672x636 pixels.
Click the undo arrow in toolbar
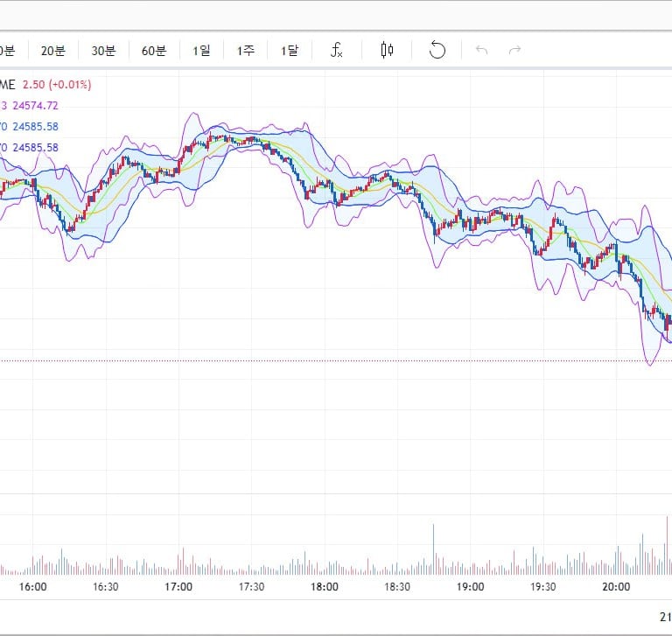[481, 51]
